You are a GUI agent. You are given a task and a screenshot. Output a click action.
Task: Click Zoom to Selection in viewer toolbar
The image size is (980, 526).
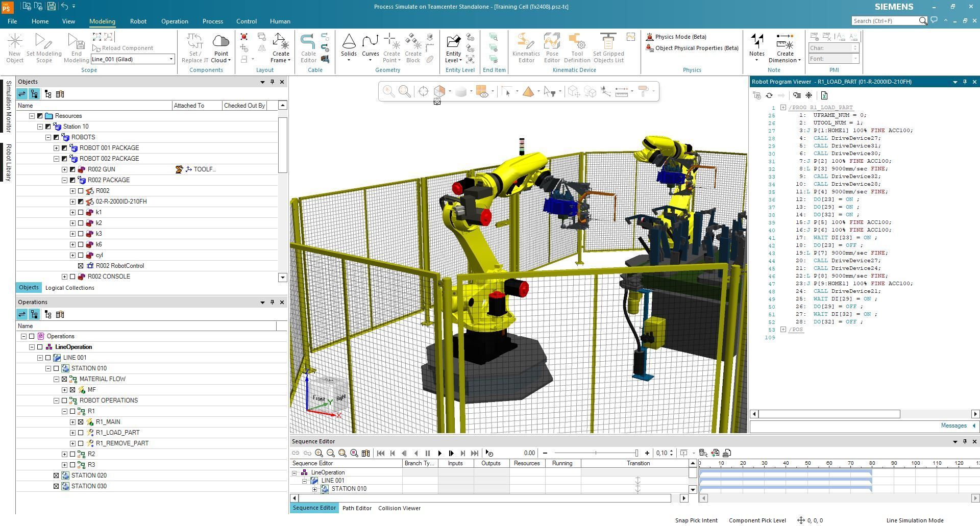click(x=388, y=91)
